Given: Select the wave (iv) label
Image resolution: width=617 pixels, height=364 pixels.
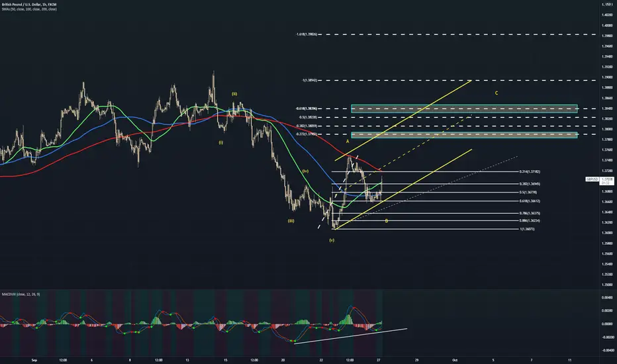Looking at the screenshot, I should tap(305, 171).
